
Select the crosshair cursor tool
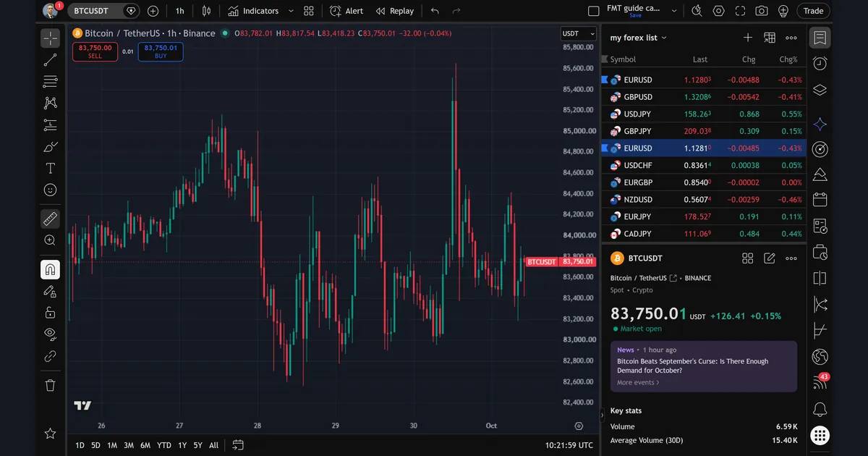coord(50,38)
